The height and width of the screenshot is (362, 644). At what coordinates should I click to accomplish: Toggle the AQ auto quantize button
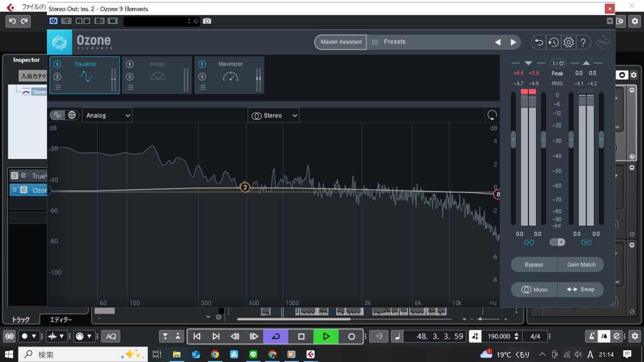point(111,336)
